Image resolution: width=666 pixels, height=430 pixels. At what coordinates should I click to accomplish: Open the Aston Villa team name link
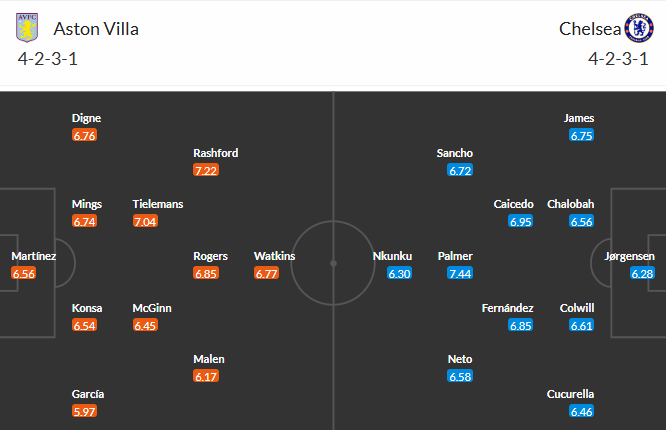click(96, 29)
